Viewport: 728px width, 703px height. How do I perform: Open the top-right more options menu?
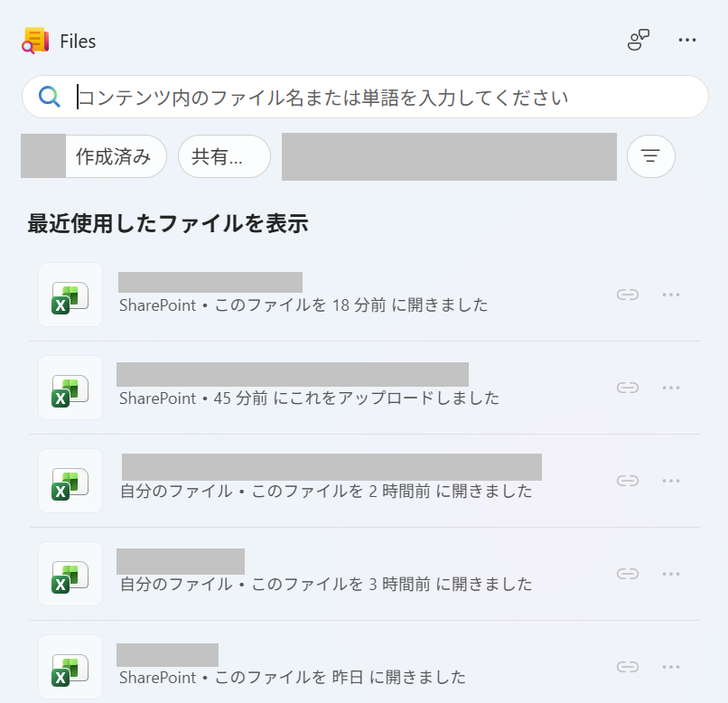tap(687, 40)
